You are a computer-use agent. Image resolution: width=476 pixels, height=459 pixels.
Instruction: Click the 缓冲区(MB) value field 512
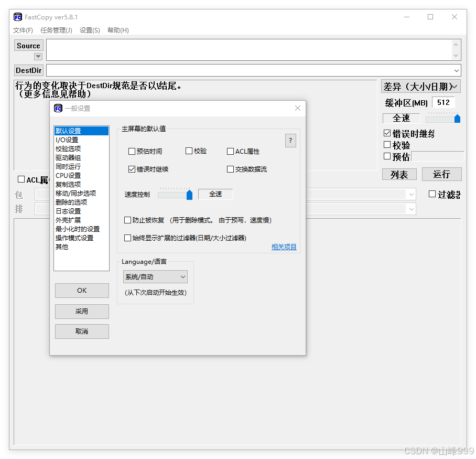(443, 102)
